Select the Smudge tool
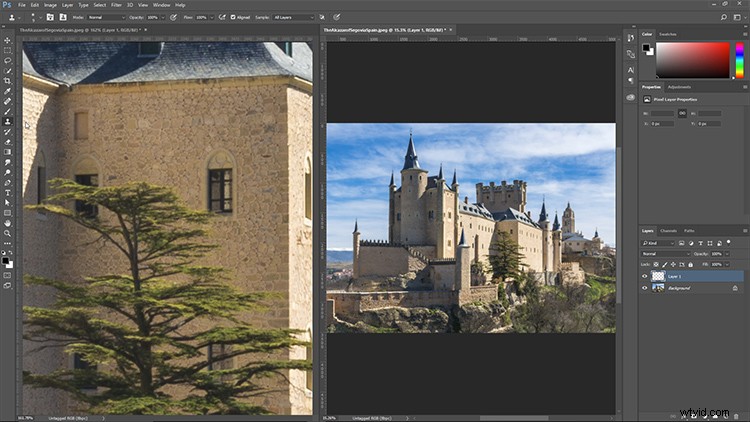Viewport: 750px width, 422px height. 7,163
